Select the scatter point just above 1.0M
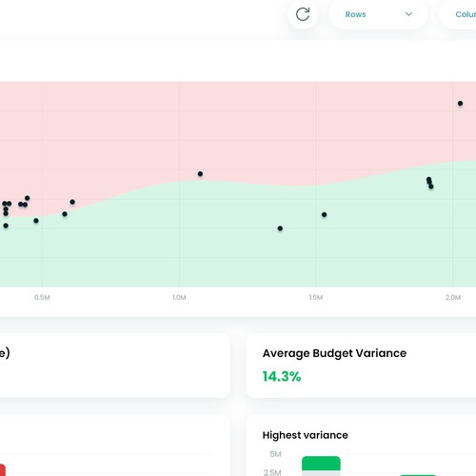 coord(200,174)
